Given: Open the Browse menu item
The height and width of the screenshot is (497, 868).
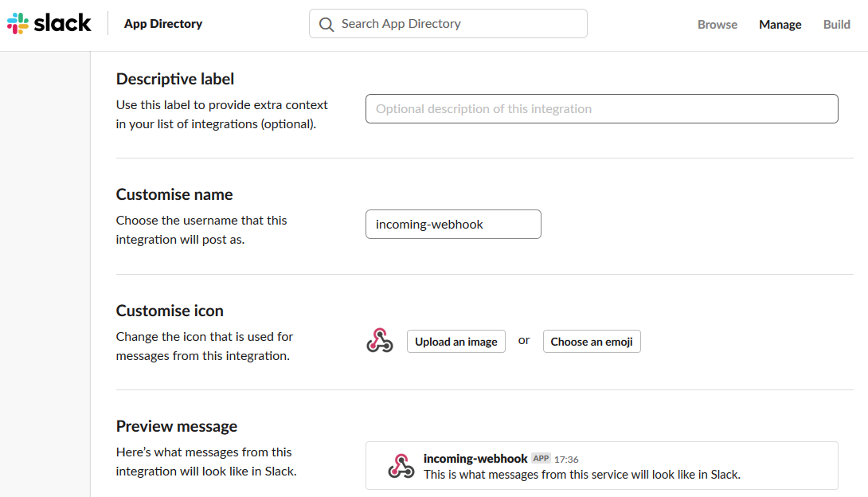Looking at the screenshot, I should (x=717, y=25).
